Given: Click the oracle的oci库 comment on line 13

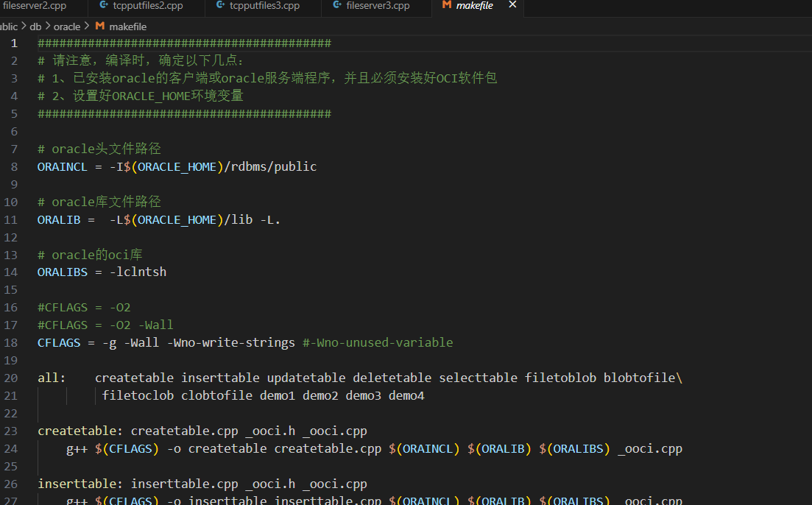Looking at the screenshot, I should coord(90,255).
